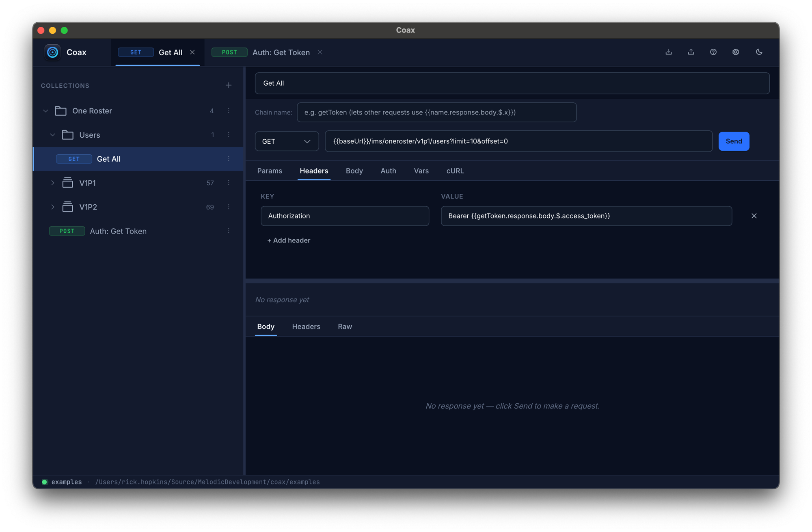Open the GET method dropdown

click(287, 141)
